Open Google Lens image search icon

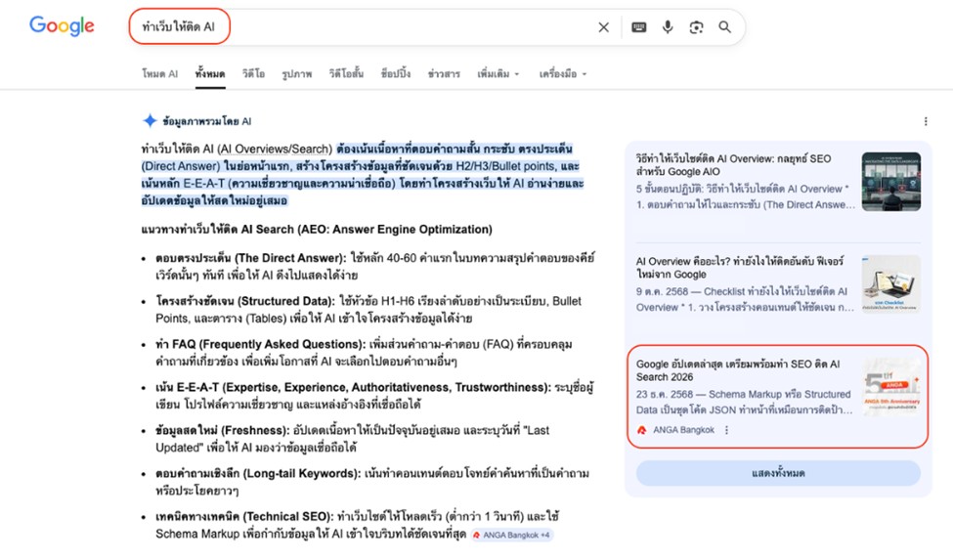point(696,27)
